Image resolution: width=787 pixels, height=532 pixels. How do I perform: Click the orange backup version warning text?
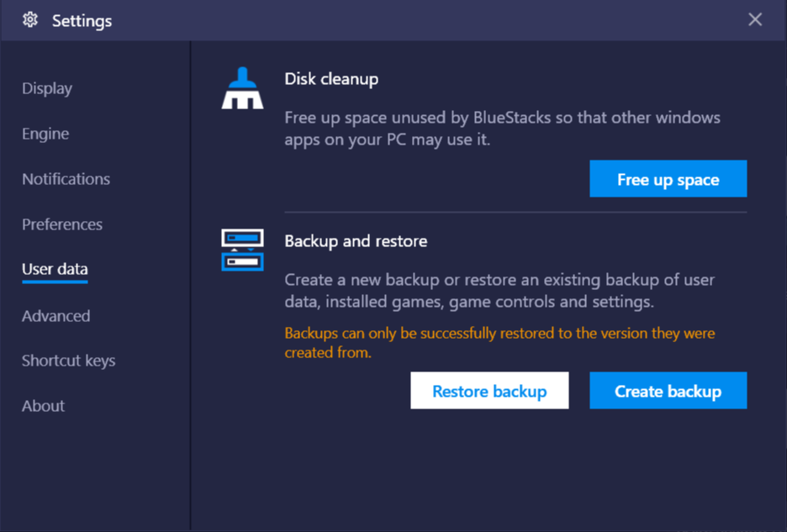click(500, 343)
